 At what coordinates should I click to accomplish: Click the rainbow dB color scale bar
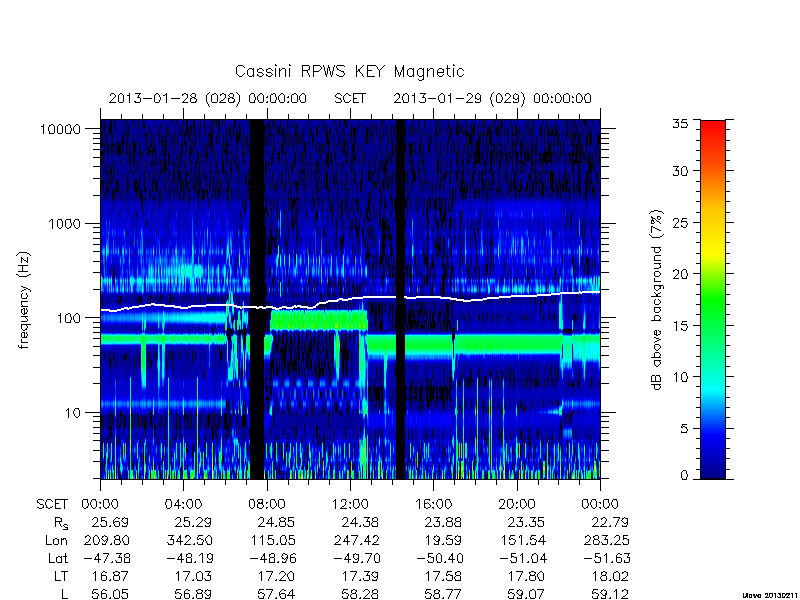(713, 299)
